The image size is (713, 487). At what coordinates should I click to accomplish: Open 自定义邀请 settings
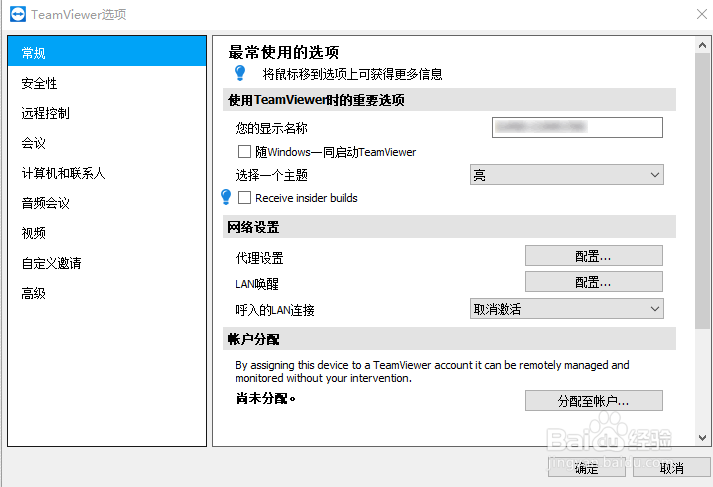point(107,263)
